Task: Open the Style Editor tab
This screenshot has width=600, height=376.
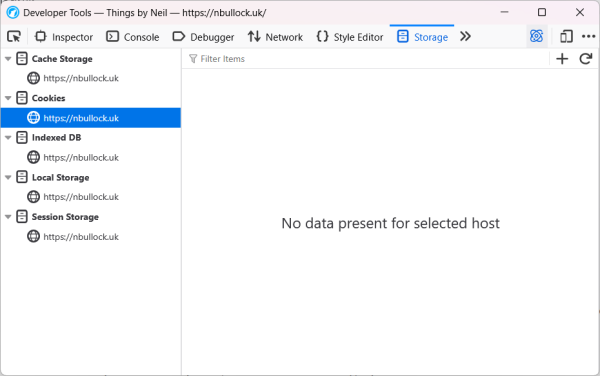Action: coord(350,37)
